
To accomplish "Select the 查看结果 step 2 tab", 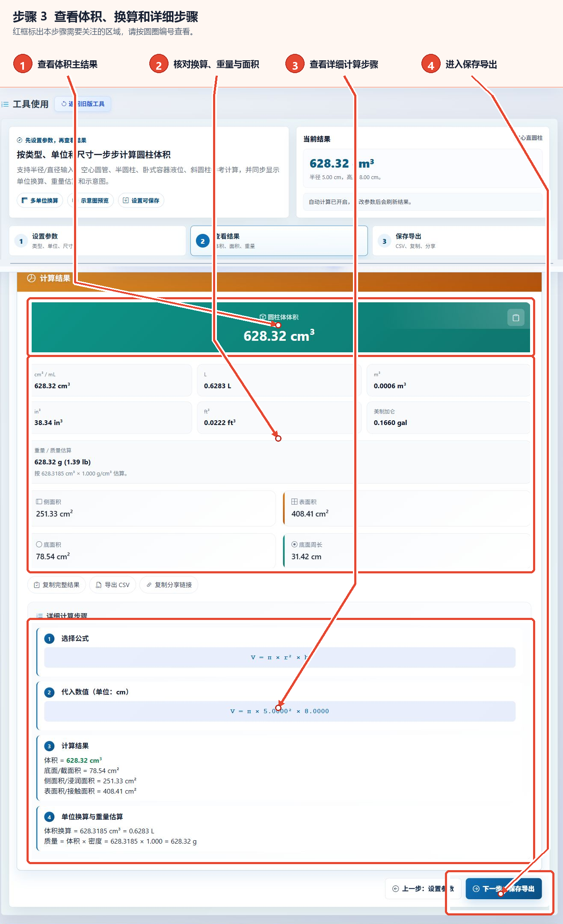I will (x=279, y=241).
